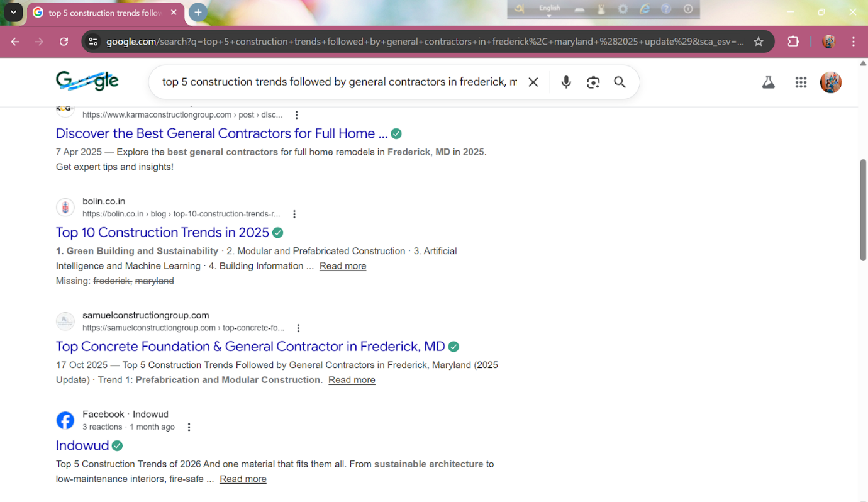This screenshot has width=868, height=502.
Task: Click the voice search microphone icon
Action: pyautogui.click(x=566, y=82)
